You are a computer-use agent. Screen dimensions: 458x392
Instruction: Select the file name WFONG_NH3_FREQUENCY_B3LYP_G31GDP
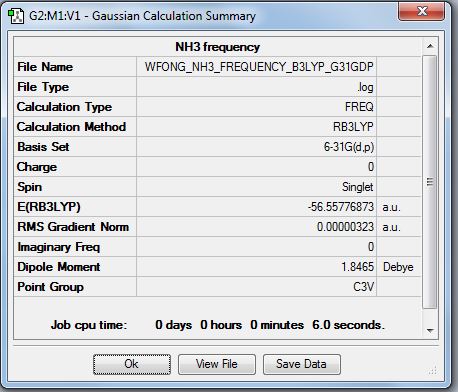(259, 67)
